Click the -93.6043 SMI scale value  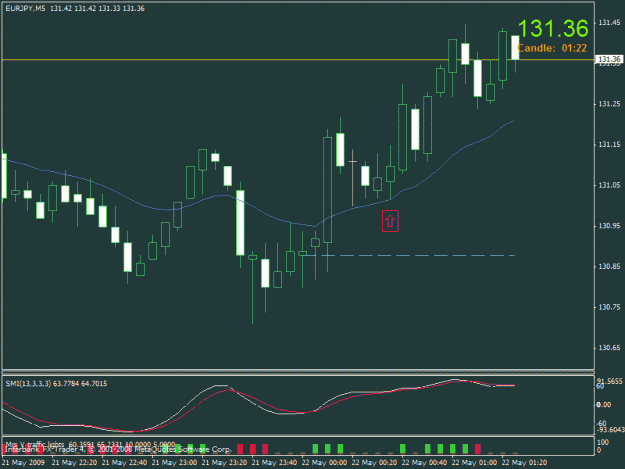[609, 430]
